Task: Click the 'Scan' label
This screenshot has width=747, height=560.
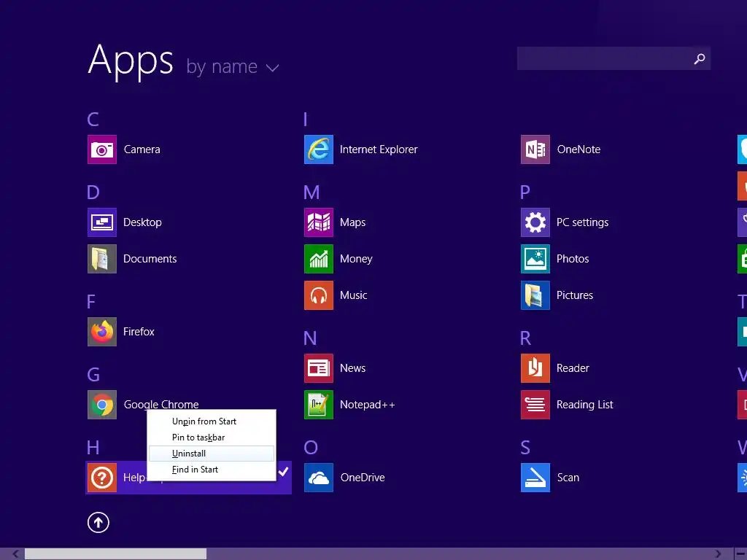Action: (x=568, y=478)
